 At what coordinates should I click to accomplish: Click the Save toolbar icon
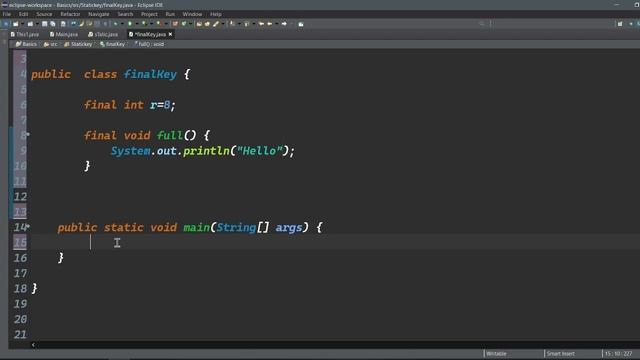coord(44,24)
